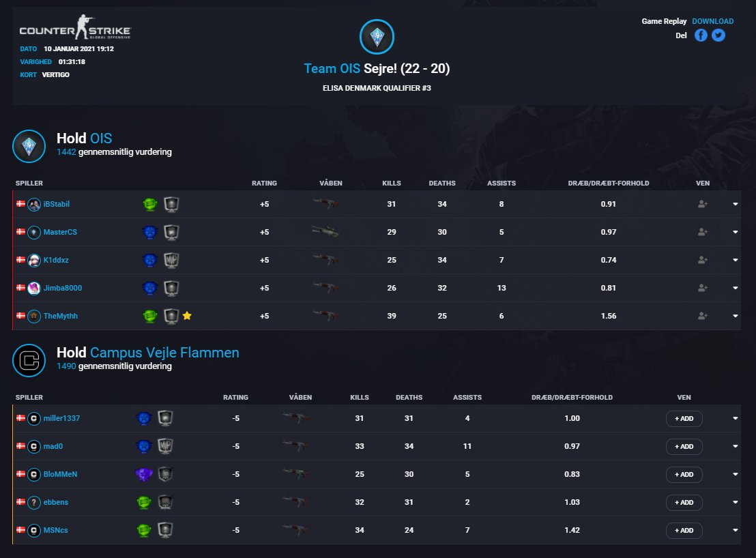This screenshot has width=756, height=558.
Task: Click the ELISA DENMARK QUALIFIER #3 text
Action: pyautogui.click(x=377, y=88)
